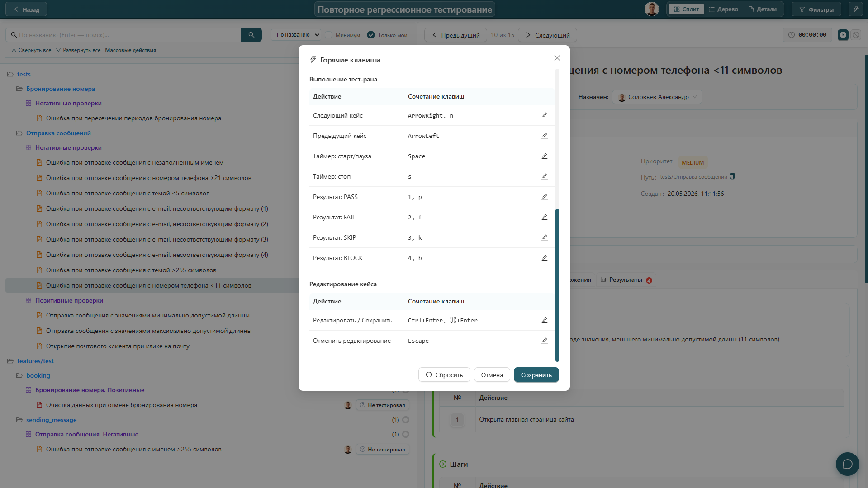Go to Следующий test case
The width and height of the screenshot is (868, 488).
[x=547, y=35]
